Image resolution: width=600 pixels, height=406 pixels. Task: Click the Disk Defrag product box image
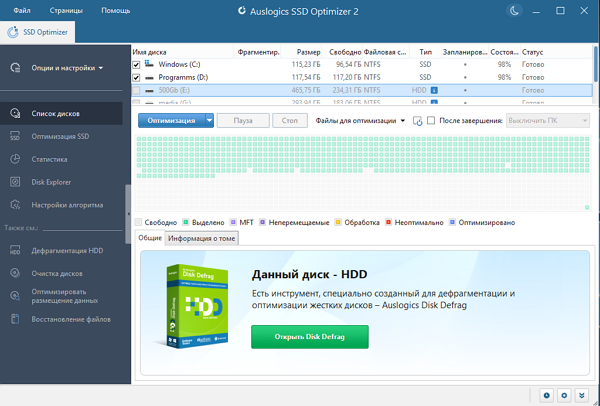(195, 306)
